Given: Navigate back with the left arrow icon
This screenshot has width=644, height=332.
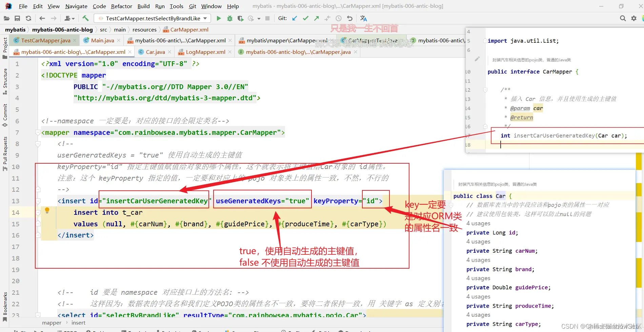Looking at the screenshot, I should [x=42, y=18].
